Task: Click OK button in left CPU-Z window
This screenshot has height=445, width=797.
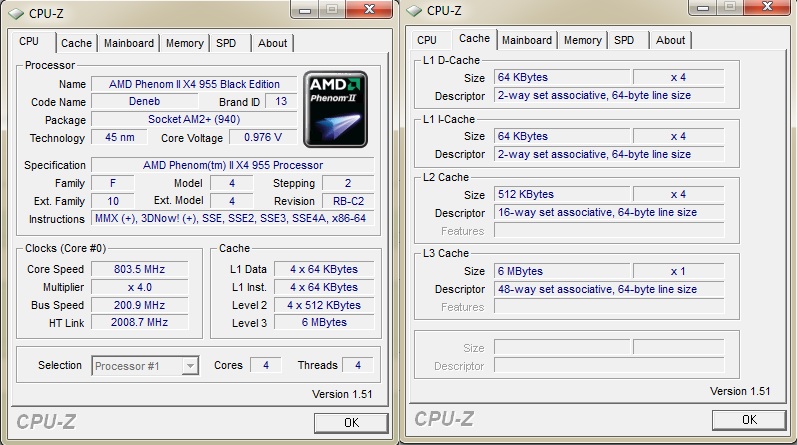Action: coord(351,423)
